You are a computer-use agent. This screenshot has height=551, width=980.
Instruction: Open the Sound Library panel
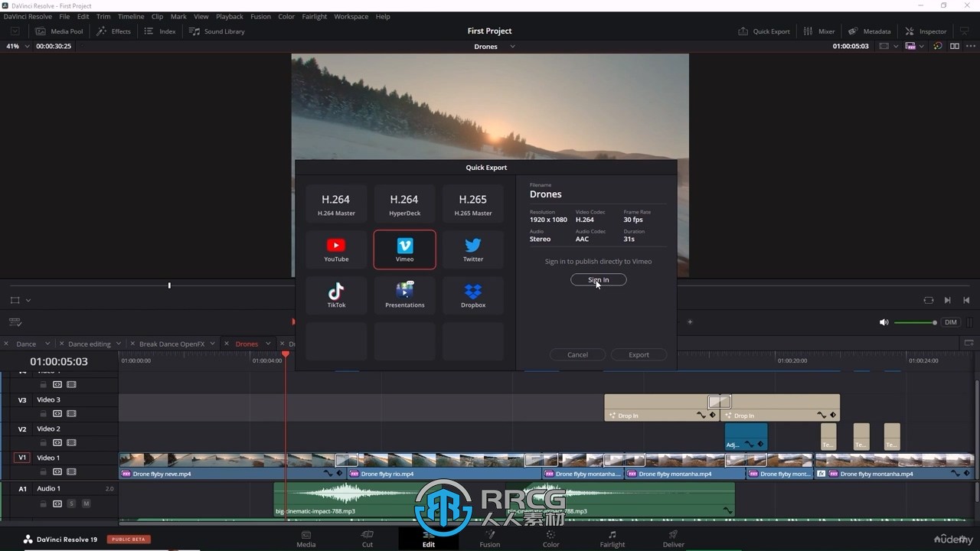pyautogui.click(x=217, y=31)
